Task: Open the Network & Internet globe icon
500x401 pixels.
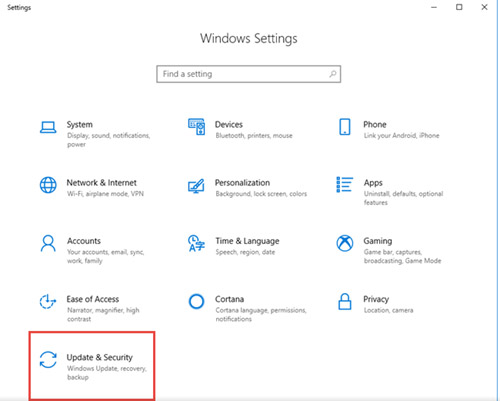Action: pos(48,185)
